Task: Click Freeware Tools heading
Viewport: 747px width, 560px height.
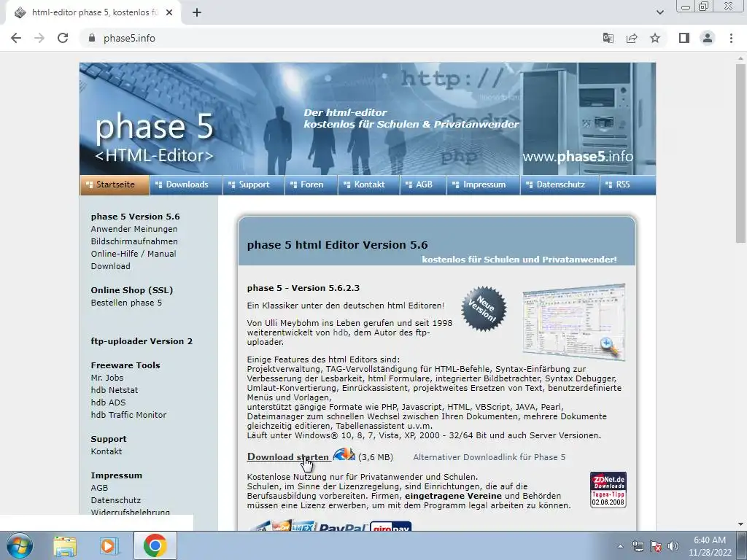Action: point(125,365)
